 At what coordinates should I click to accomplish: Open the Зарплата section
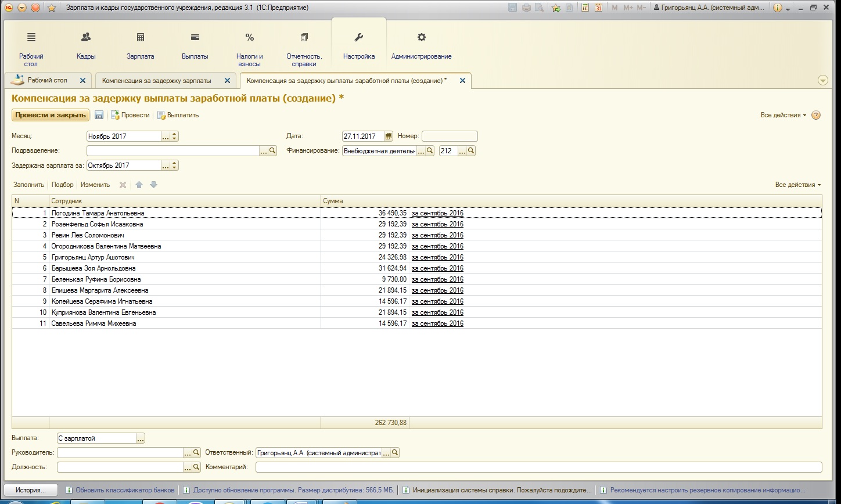coord(141,46)
